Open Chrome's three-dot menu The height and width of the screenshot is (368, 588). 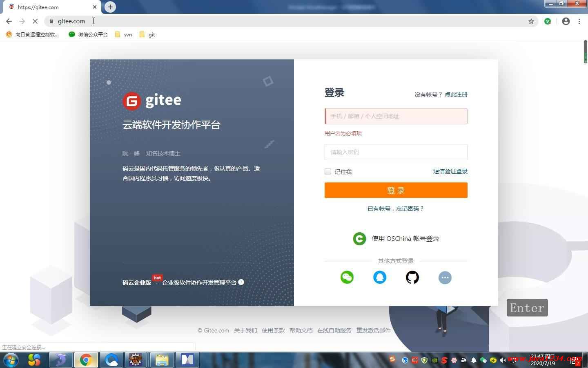click(579, 21)
